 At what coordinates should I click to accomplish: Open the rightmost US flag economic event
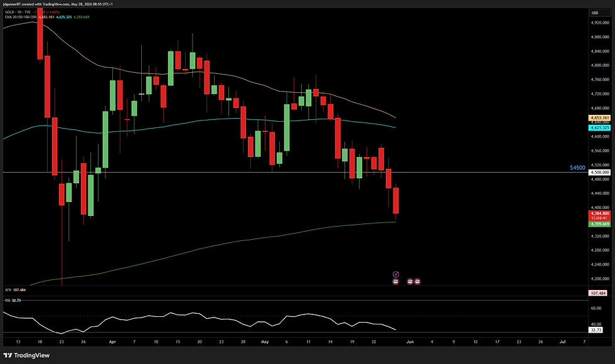point(417,281)
